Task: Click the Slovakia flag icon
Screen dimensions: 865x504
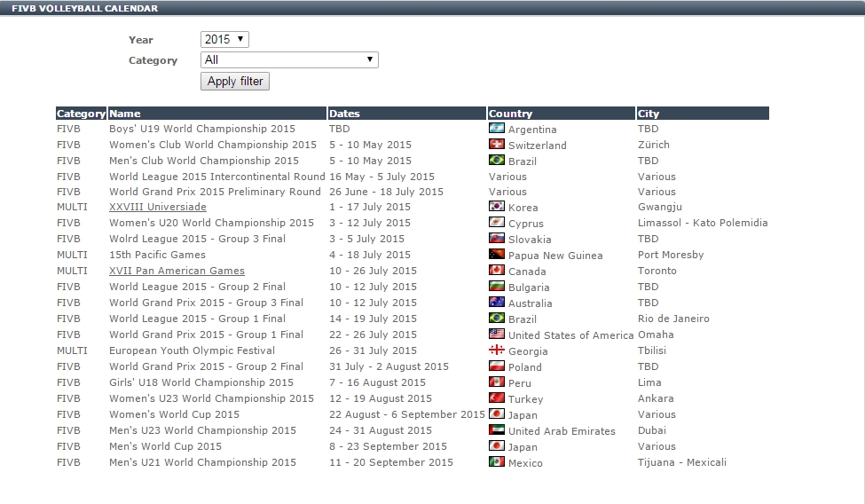Action: point(497,239)
